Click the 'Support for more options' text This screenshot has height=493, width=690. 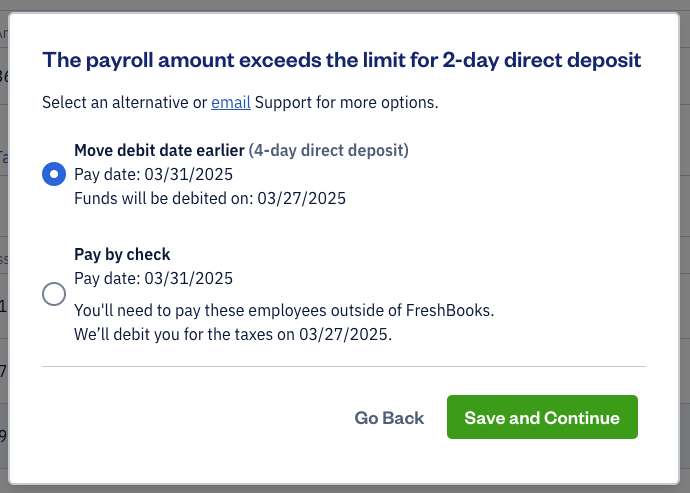point(346,102)
